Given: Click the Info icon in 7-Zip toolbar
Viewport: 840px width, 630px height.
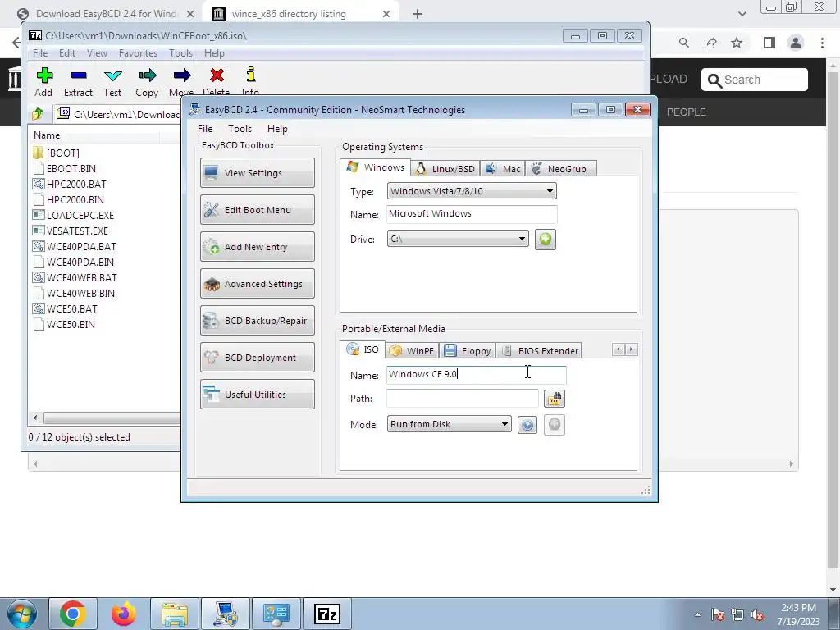Looking at the screenshot, I should (x=250, y=75).
